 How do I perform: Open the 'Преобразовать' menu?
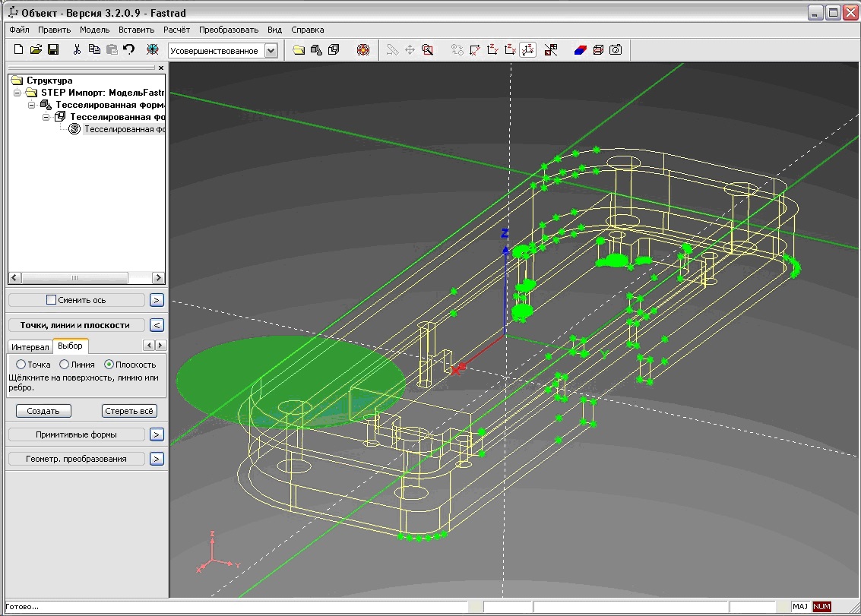pos(229,30)
